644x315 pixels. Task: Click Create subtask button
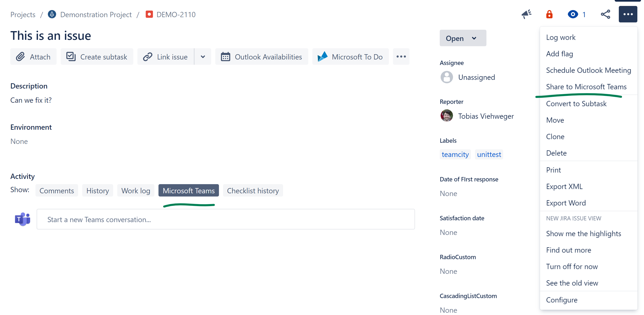click(x=97, y=57)
